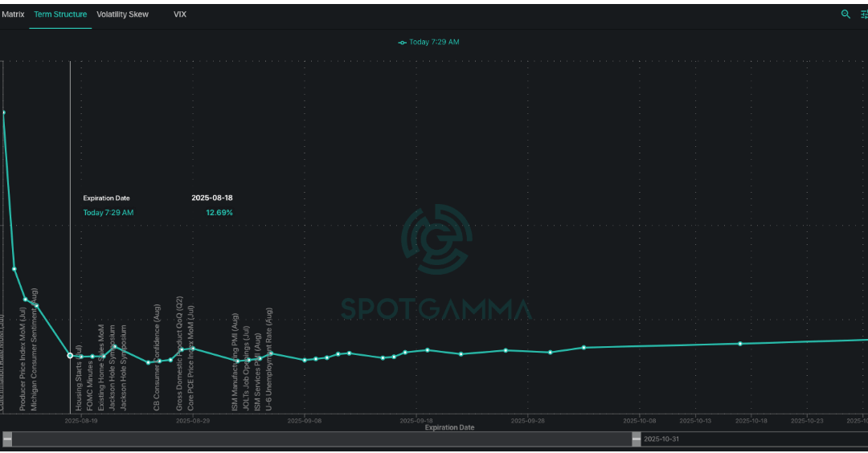Image resolution: width=868 pixels, height=453 pixels.
Task: Click the Expiration Date axis title
Action: 449,427
